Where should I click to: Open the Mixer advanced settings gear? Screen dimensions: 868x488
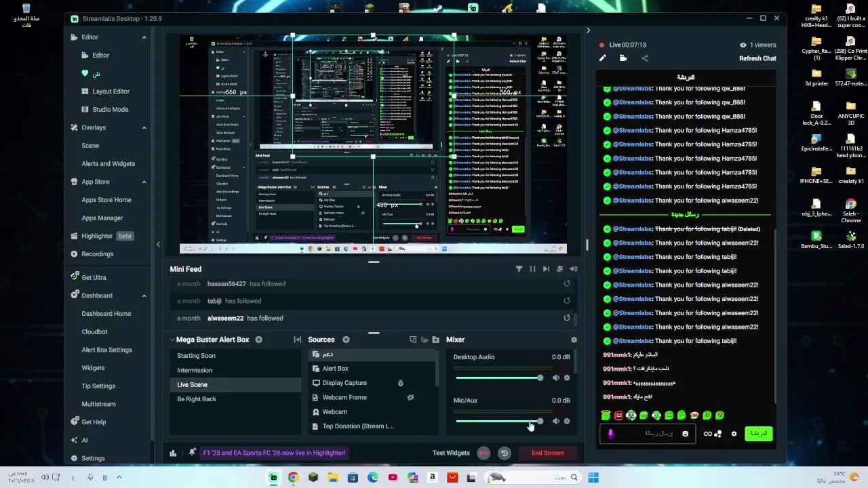click(x=574, y=340)
